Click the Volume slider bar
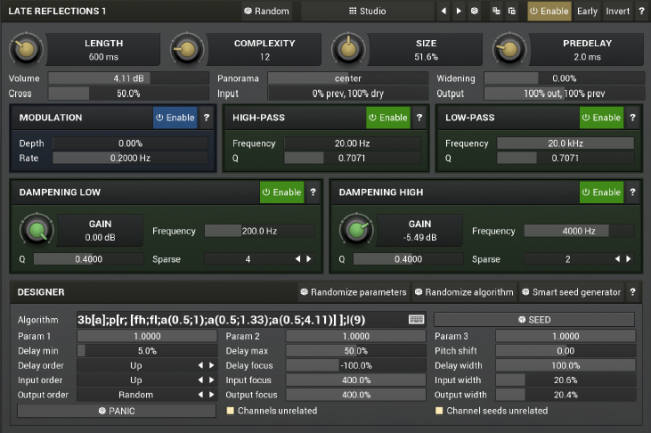The height and width of the screenshot is (433, 651). pyautogui.click(x=129, y=78)
